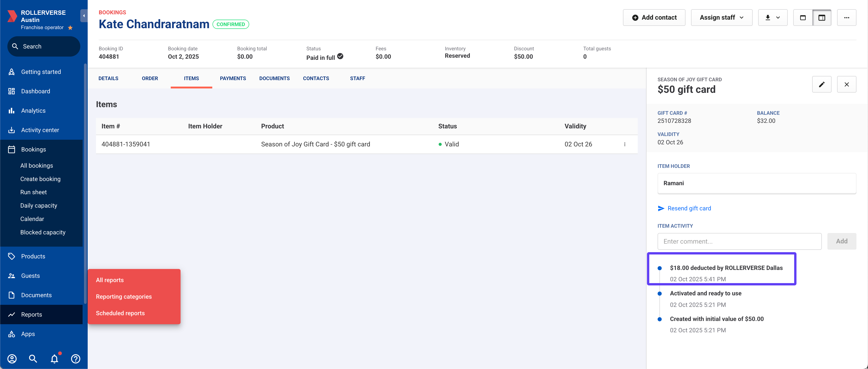868x369 pixels.
Task: Click the Add contact button
Action: pyautogui.click(x=654, y=18)
